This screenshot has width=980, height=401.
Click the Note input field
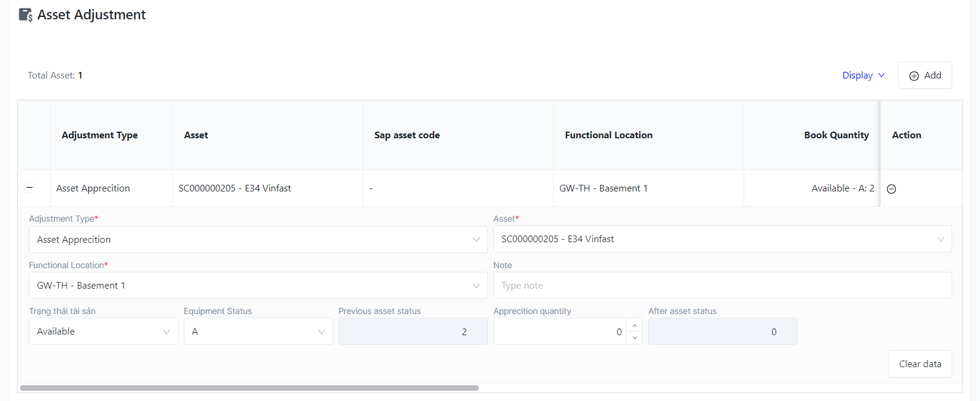722,286
